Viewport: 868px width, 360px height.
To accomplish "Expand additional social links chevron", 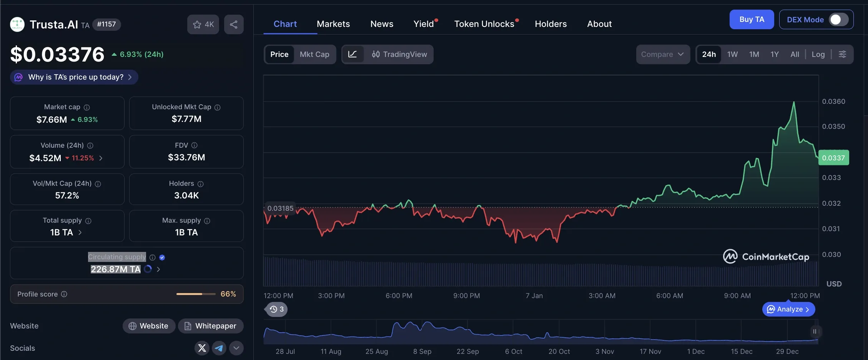I will click(236, 348).
